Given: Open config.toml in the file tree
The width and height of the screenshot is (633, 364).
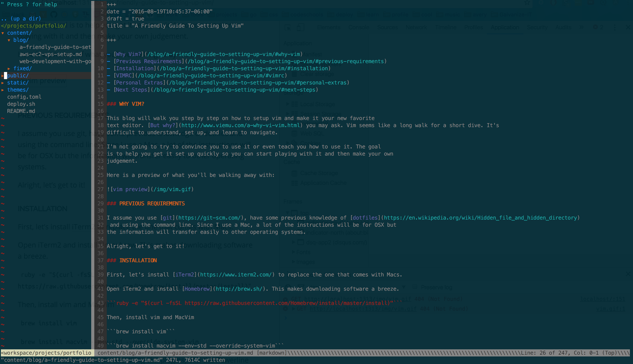Looking at the screenshot, I should click(x=24, y=97).
